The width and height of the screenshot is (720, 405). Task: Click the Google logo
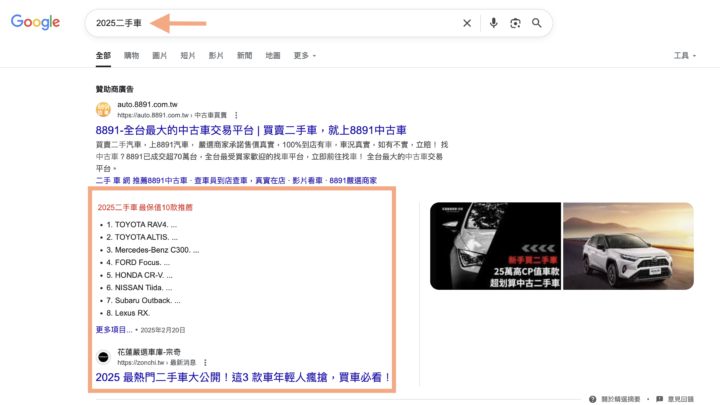[35, 22]
